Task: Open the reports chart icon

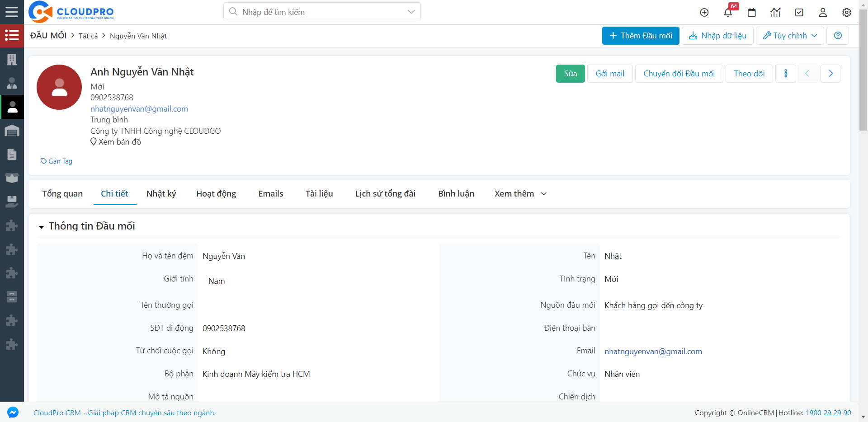Action: click(x=775, y=12)
